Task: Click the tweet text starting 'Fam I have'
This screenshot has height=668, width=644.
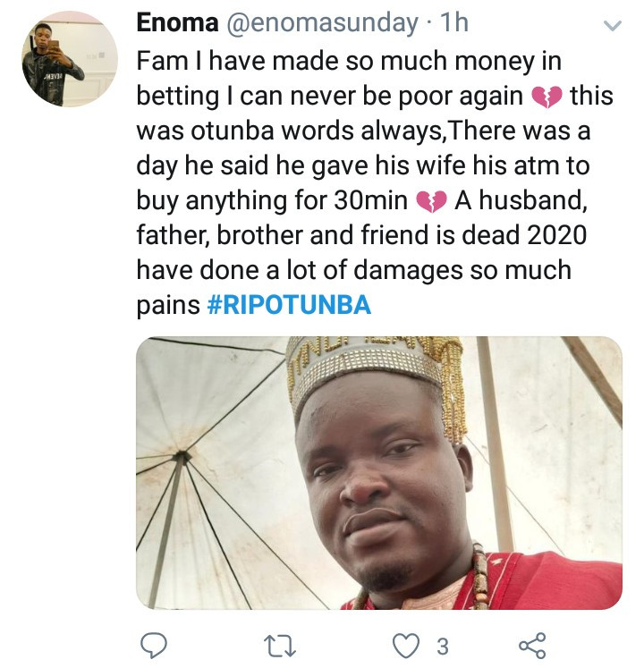Action: tap(375, 183)
